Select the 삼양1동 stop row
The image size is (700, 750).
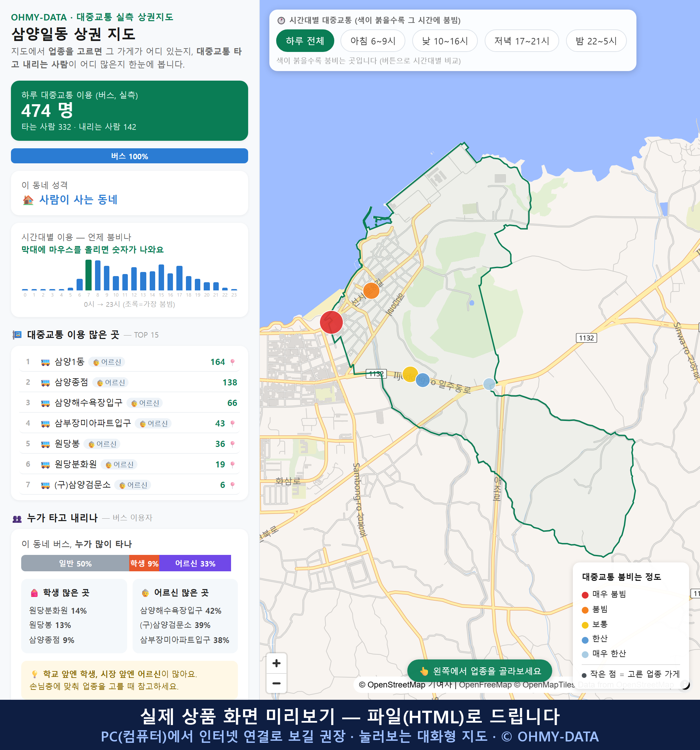point(130,362)
